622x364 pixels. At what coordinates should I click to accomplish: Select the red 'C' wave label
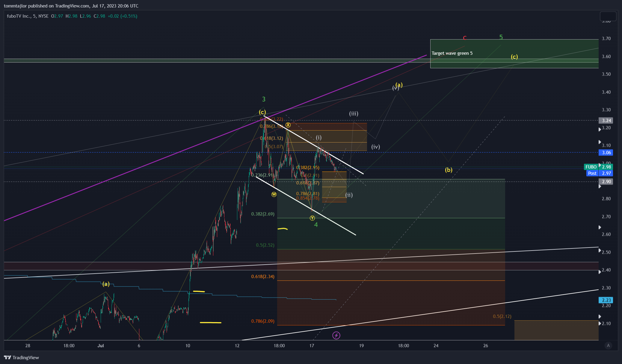pyautogui.click(x=465, y=38)
